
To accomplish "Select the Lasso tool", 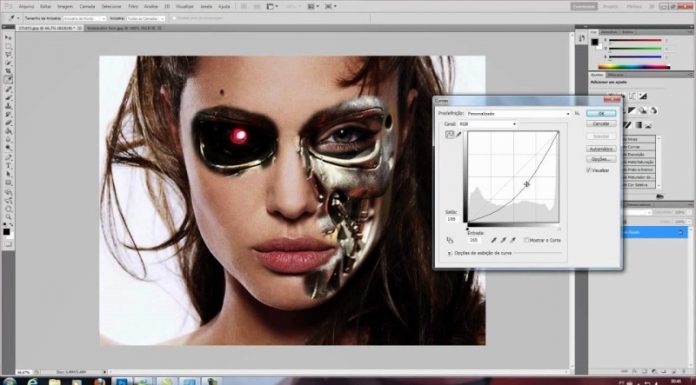I will point(8,55).
